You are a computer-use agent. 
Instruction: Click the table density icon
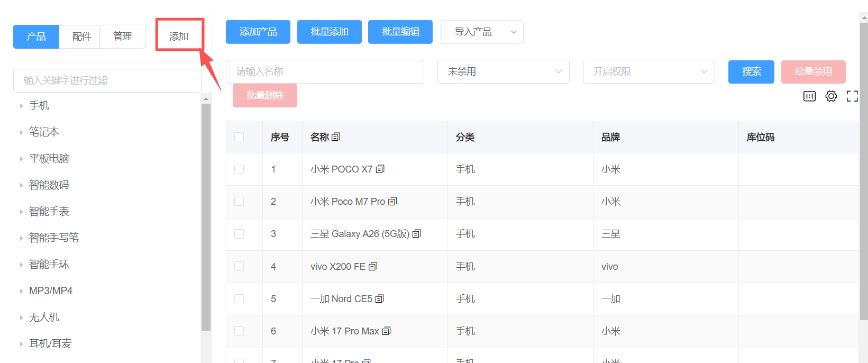click(809, 96)
